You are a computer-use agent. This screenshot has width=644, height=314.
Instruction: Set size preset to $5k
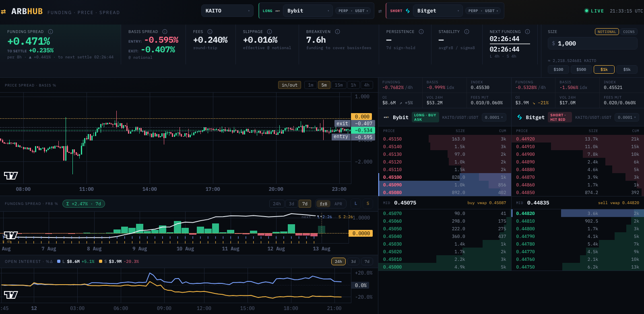tap(627, 69)
